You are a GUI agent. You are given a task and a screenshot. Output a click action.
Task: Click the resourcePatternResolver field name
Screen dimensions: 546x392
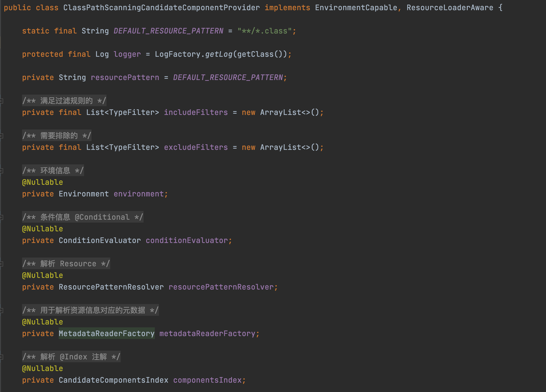[x=221, y=287]
